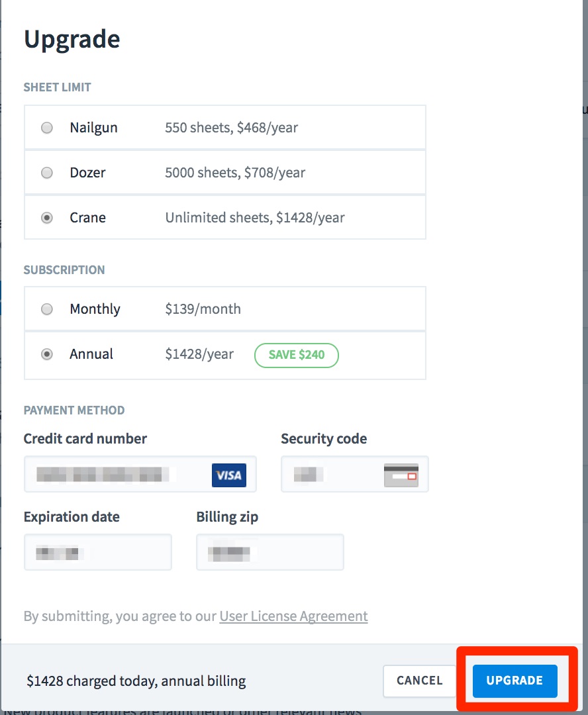Open the User License Agreement link
Image resolution: width=588 pixels, height=715 pixels.
[293, 616]
